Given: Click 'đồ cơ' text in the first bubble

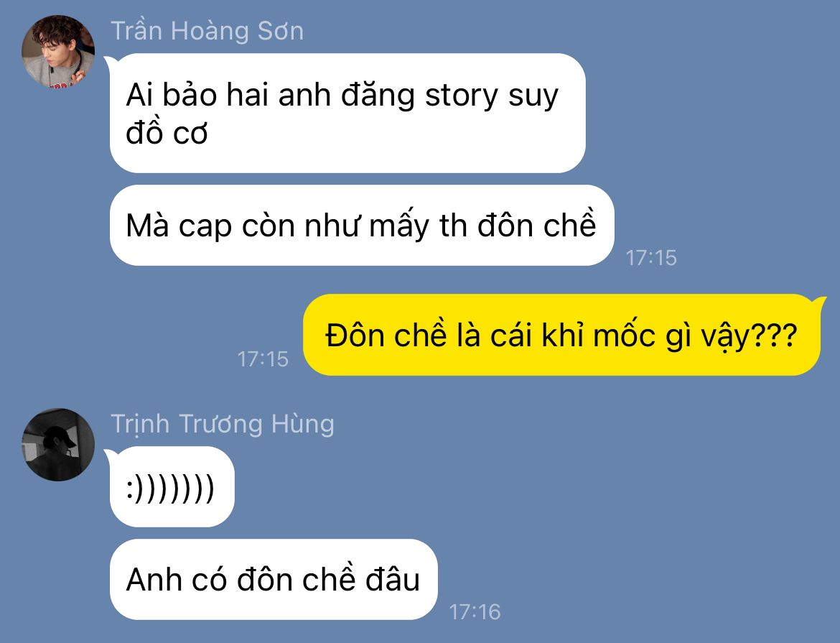Looking at the screenshot, I should tap(167, 133).
